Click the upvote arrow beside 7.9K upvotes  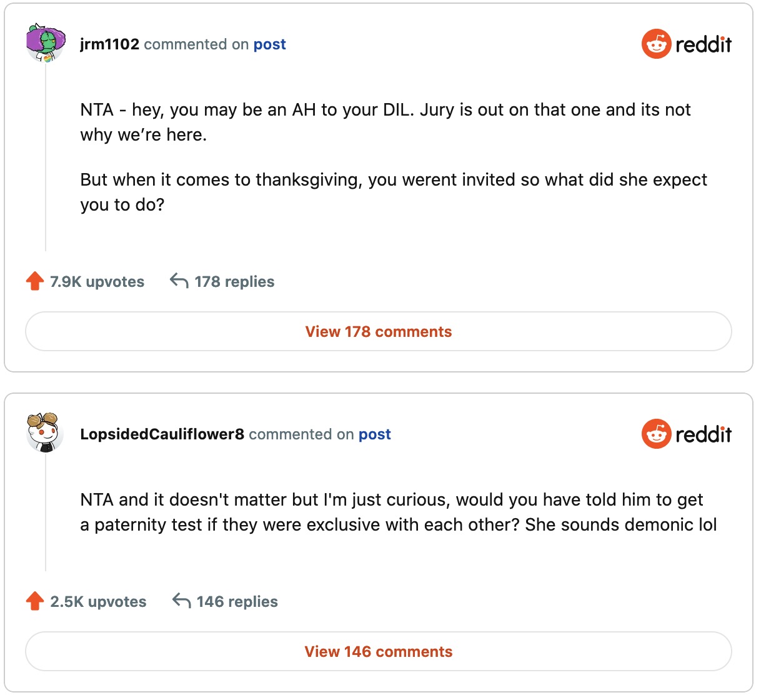click(x=35, y=281)
